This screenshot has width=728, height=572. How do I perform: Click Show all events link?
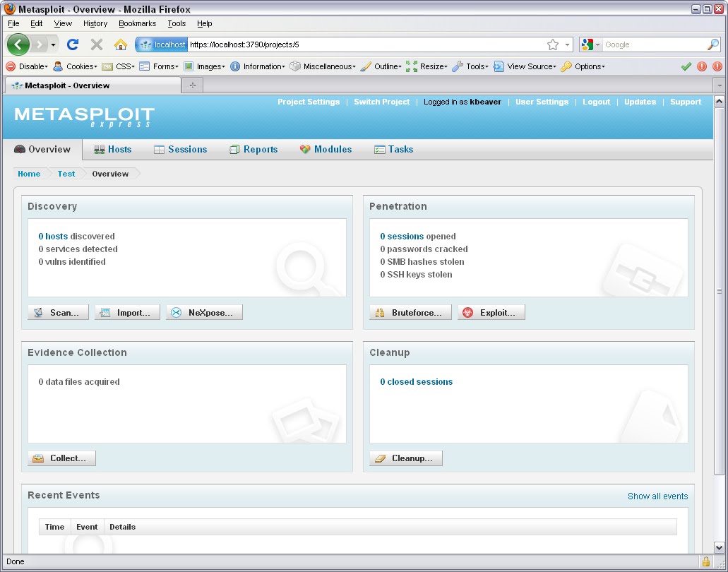click(657, 496)
